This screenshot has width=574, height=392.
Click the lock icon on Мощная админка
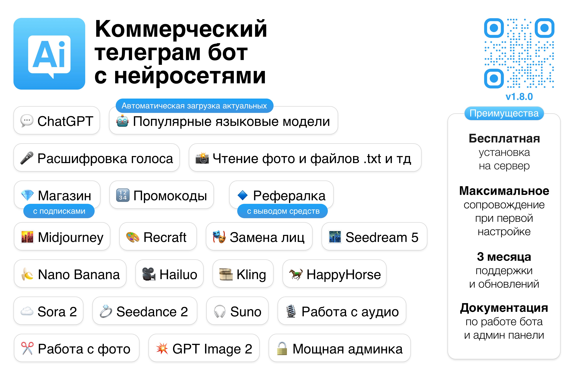tap(282, 348)
